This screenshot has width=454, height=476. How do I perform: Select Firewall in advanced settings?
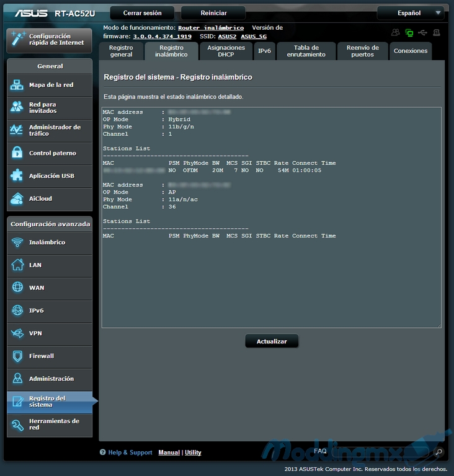[50, 356]
